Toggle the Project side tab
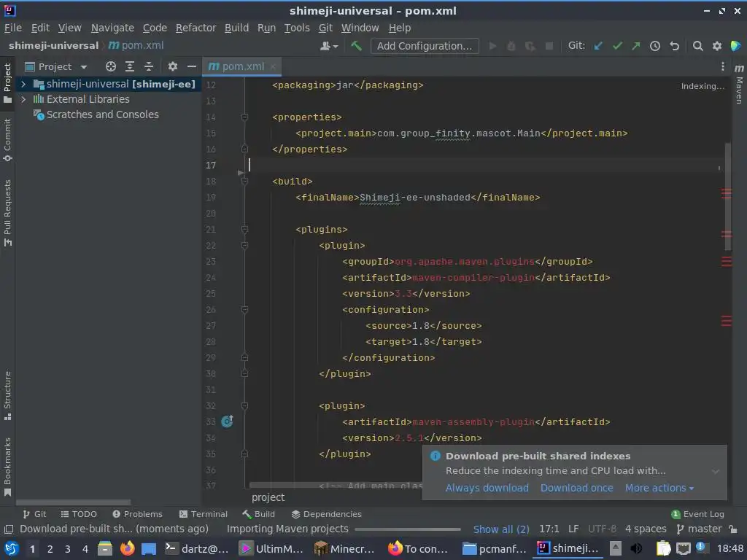Image resolution: width=747 pixels, height=560 pixels. click(x=7, y=83)
